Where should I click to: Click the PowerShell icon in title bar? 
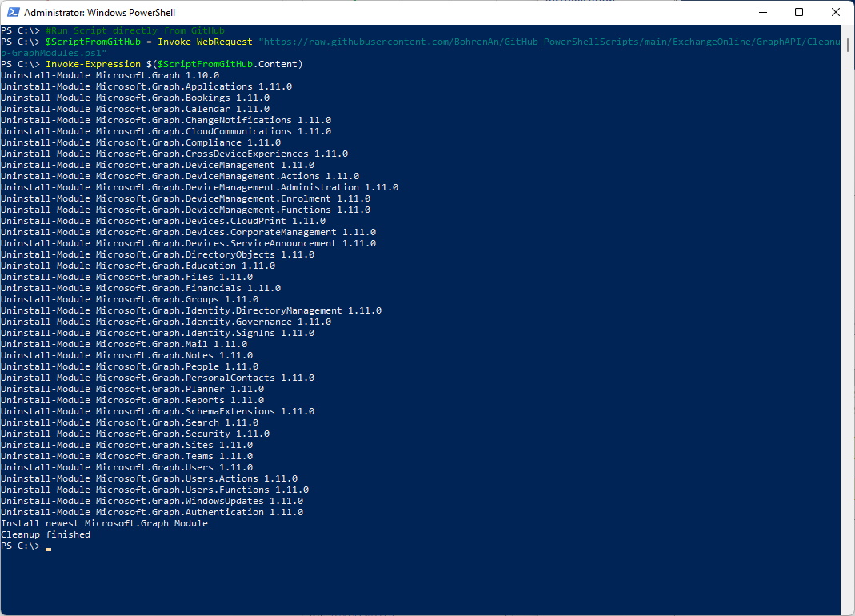[x=13, y=12]
